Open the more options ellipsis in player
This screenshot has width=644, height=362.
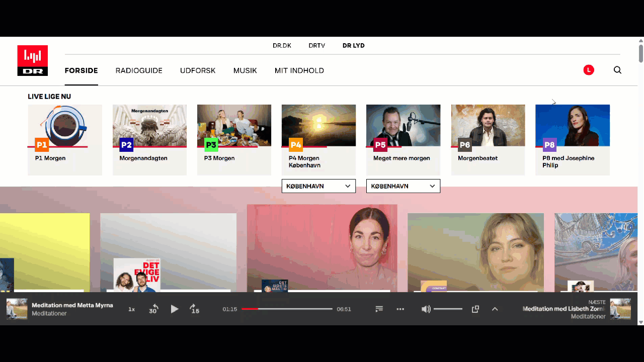click(x=400, y=309)
